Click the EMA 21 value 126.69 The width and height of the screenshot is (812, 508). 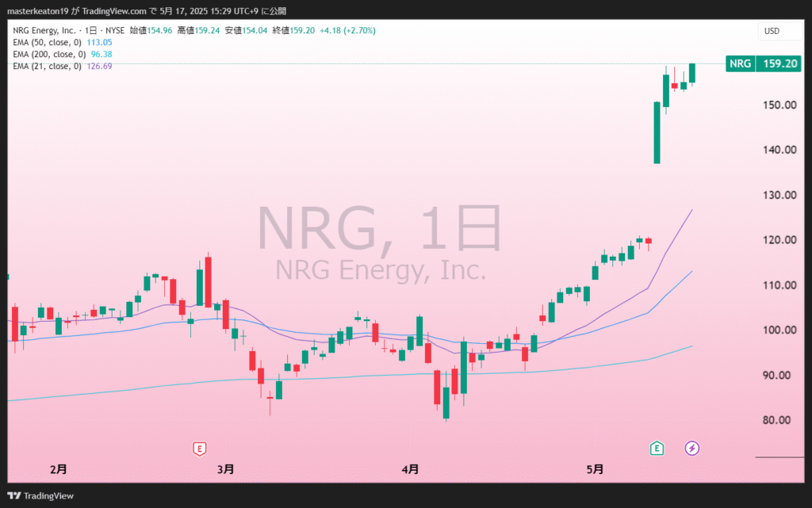click(x=99, y=67)
